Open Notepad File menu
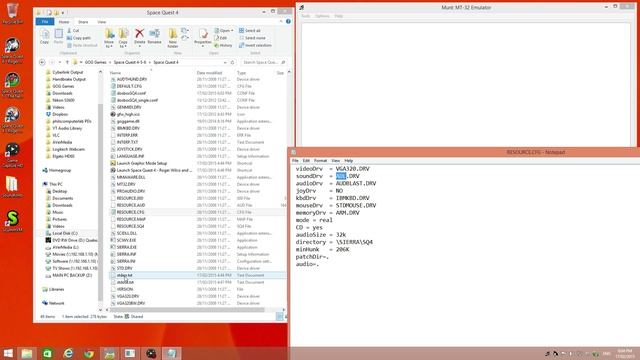 (x=295, y=161)
